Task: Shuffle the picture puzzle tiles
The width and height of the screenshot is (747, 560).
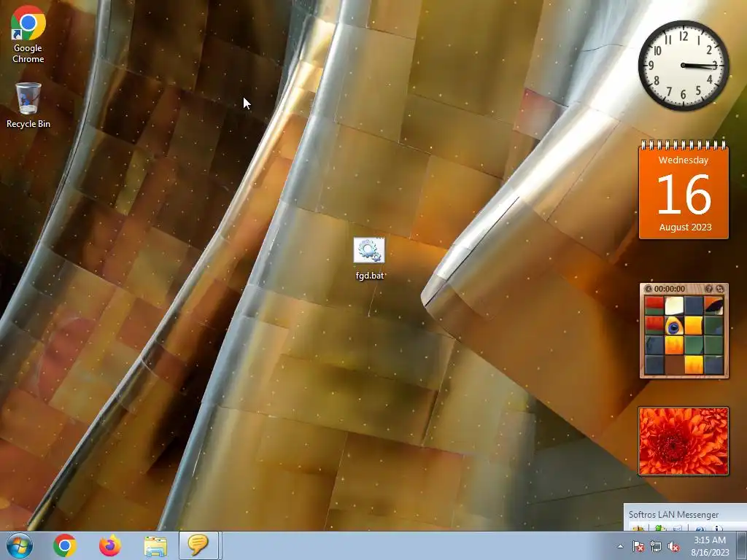Action: tap(720, 289)
